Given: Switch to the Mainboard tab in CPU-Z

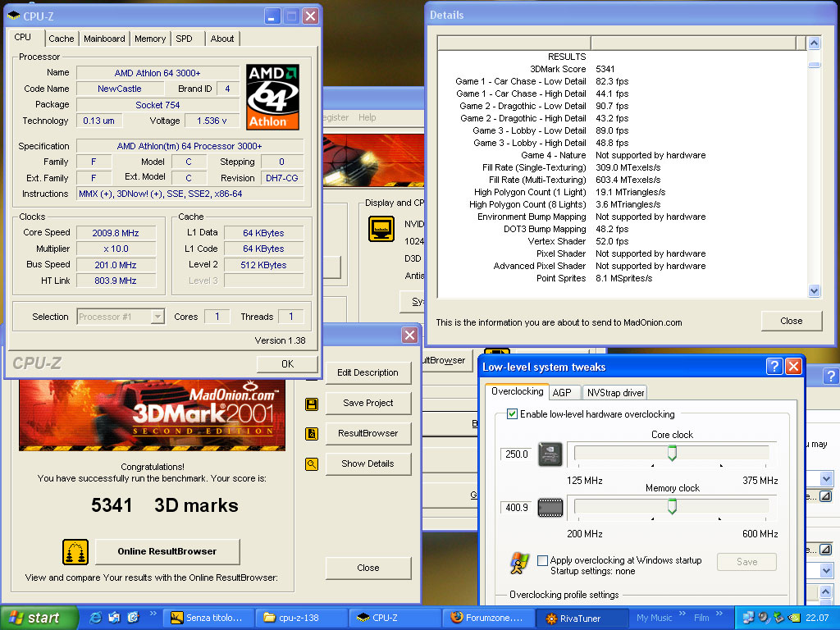Looking at the screenshot, I should 105,39.
